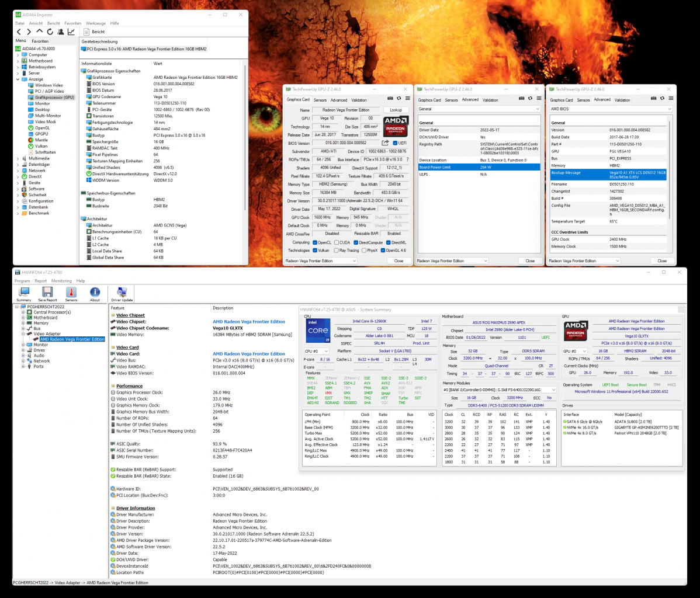
Task: Click AIDA64 information list vertical scrollbar
Action: [x=245, y=138]
